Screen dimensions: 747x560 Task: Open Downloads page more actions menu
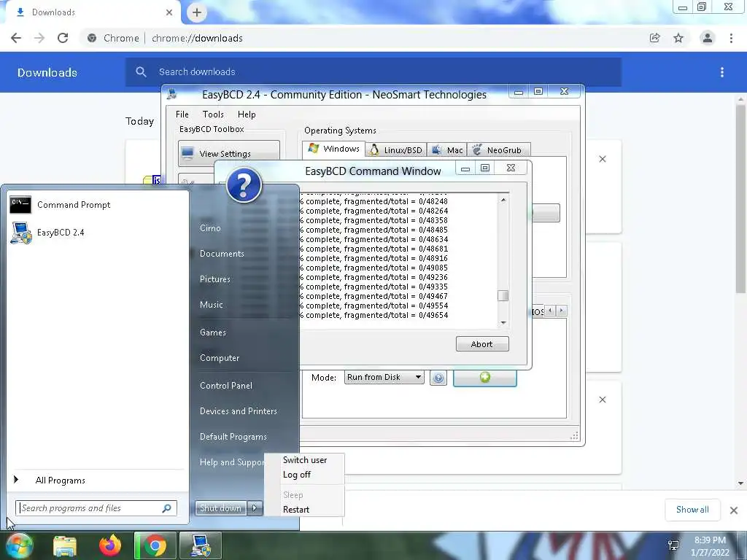722,72
